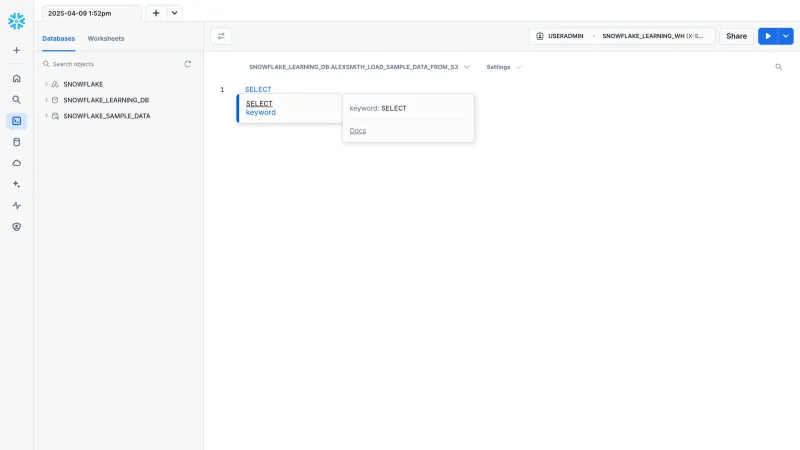This screenshot has width=800, height=450.
Task: Click the SNOWFLAKE_SAMPLE_DATA database icon
Action: coord(55,116)
